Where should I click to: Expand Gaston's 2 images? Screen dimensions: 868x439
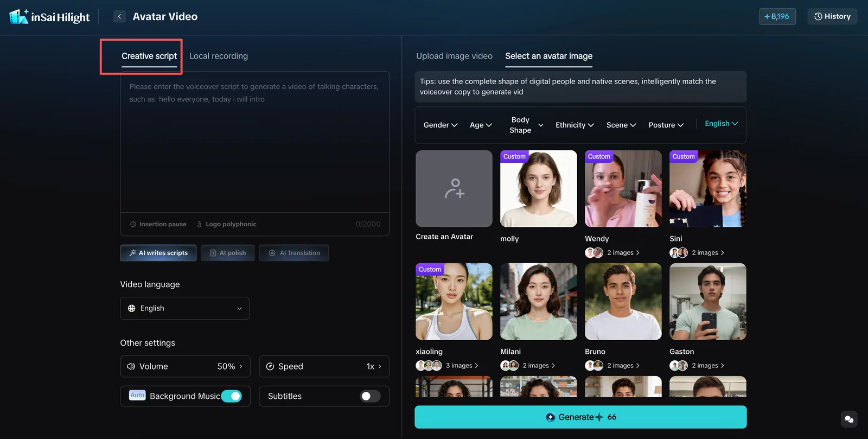click(697, 365)
